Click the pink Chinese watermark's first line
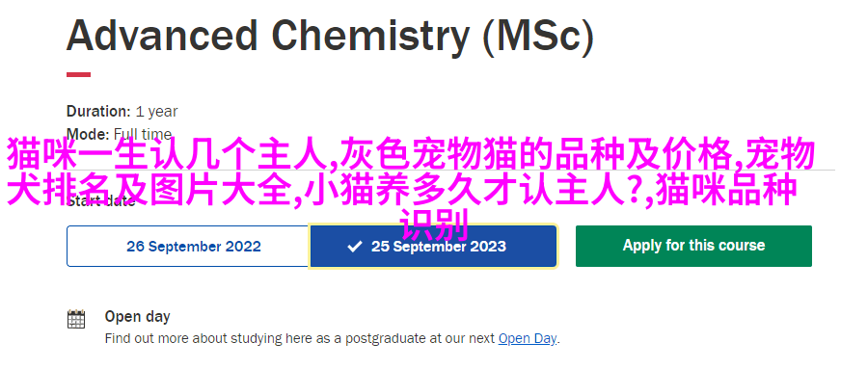 pos(411,154)
